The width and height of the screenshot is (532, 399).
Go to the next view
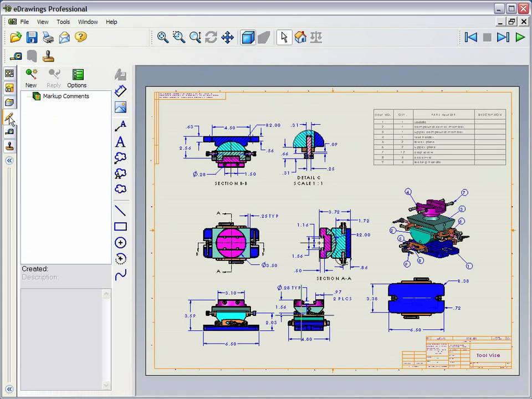click(x=503, y=37)
